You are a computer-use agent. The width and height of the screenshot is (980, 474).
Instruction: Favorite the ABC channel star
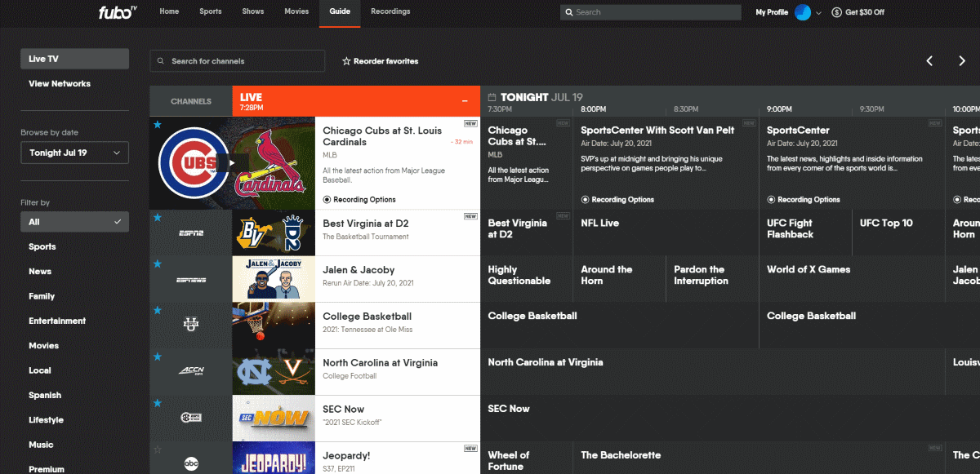click(156, 448)
